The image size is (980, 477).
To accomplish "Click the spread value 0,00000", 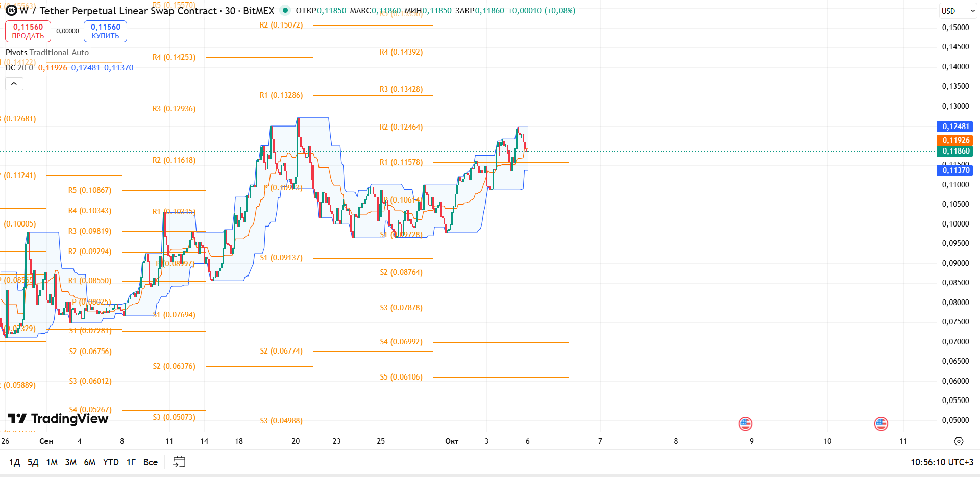I will (x=67, y=31).
